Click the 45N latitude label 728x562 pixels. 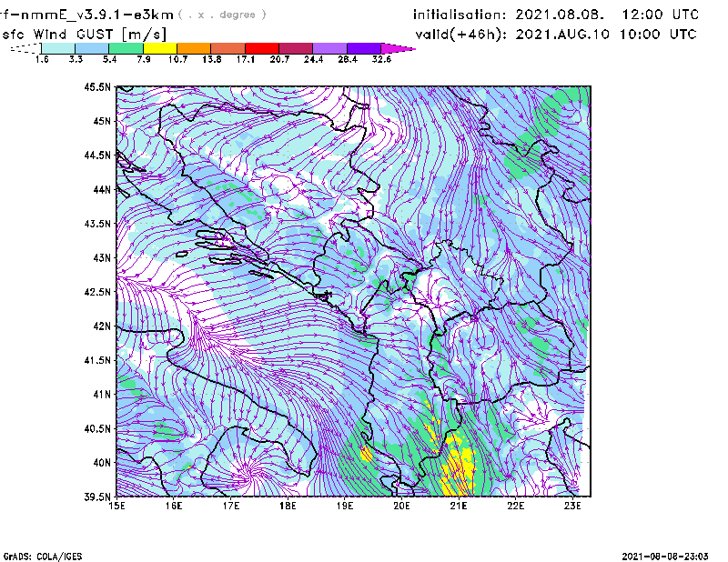tap(102, 121)
